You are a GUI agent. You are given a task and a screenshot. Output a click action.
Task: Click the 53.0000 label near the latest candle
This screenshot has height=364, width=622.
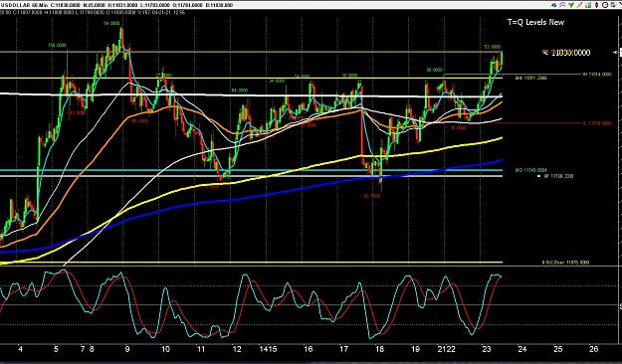493,47
